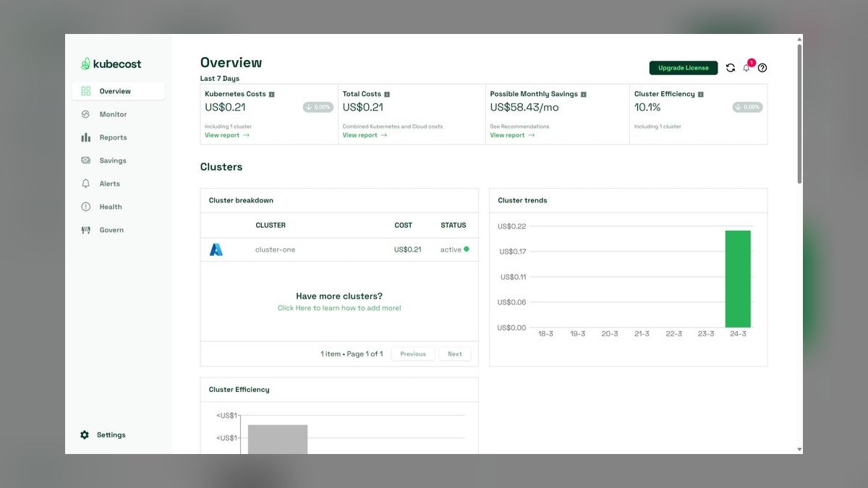Click the STATUS column header
Viewport: 868px width, 488px height.
[454, 226]
